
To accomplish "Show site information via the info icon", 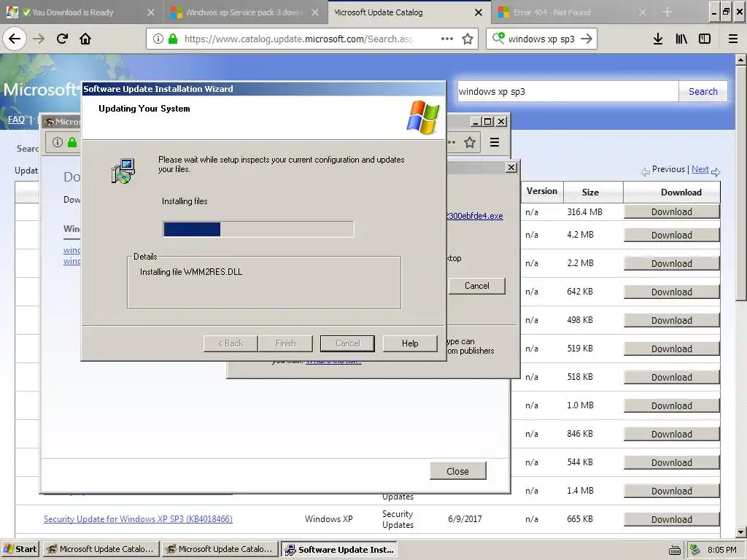I will pyautogui.click(x=158, y=39).
